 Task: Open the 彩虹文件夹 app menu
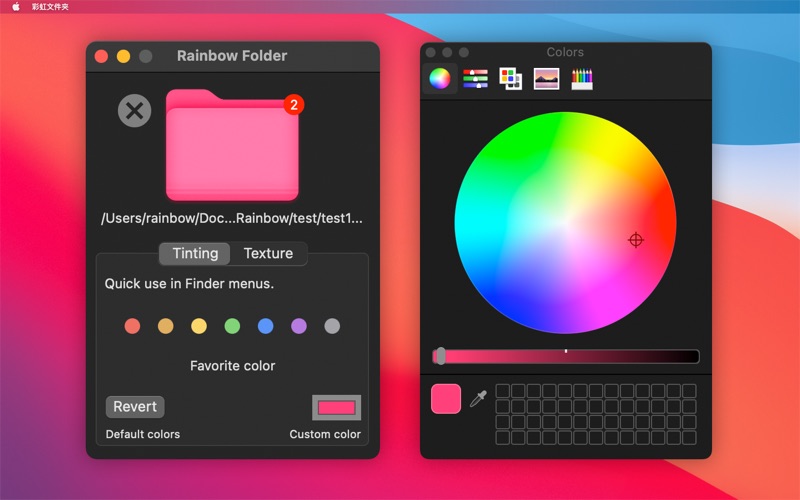click(50, 7)
